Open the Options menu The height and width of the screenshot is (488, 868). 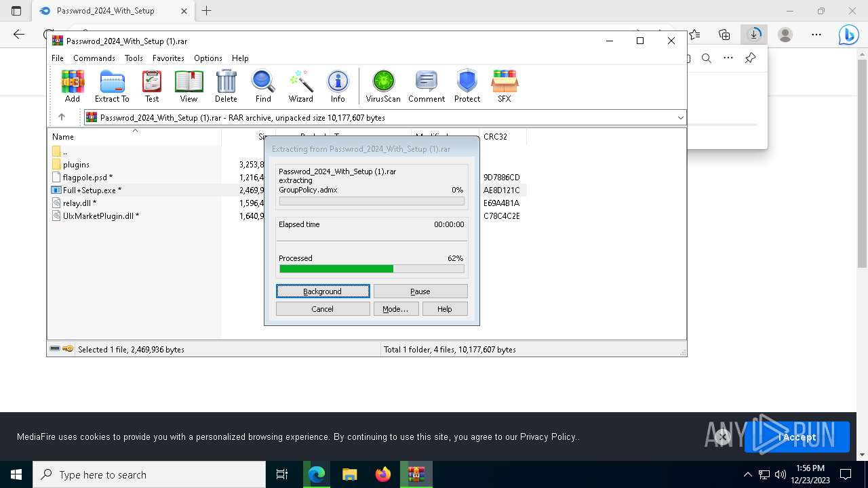(x=208, y=58)
